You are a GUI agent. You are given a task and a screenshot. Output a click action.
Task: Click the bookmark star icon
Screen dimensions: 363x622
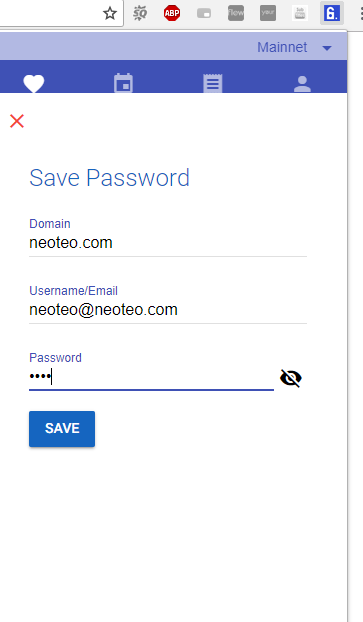pyautogui.click(x=110, y=13)
